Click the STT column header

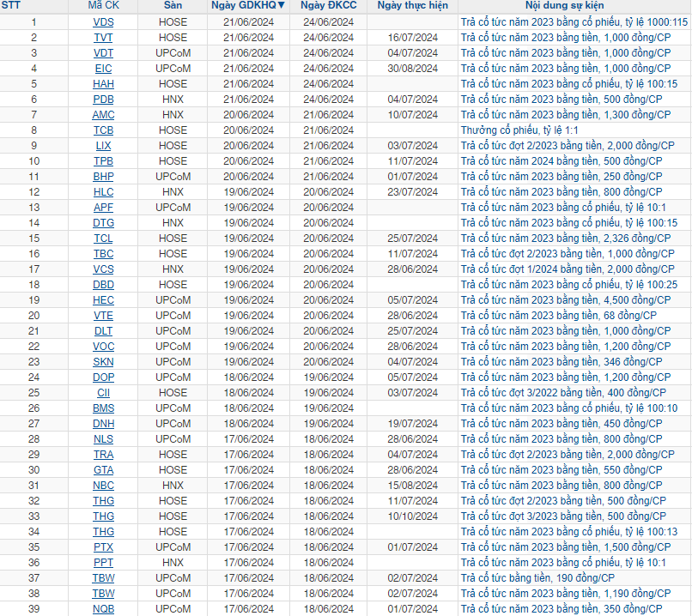pyautogui.click(x=10, y=5)
